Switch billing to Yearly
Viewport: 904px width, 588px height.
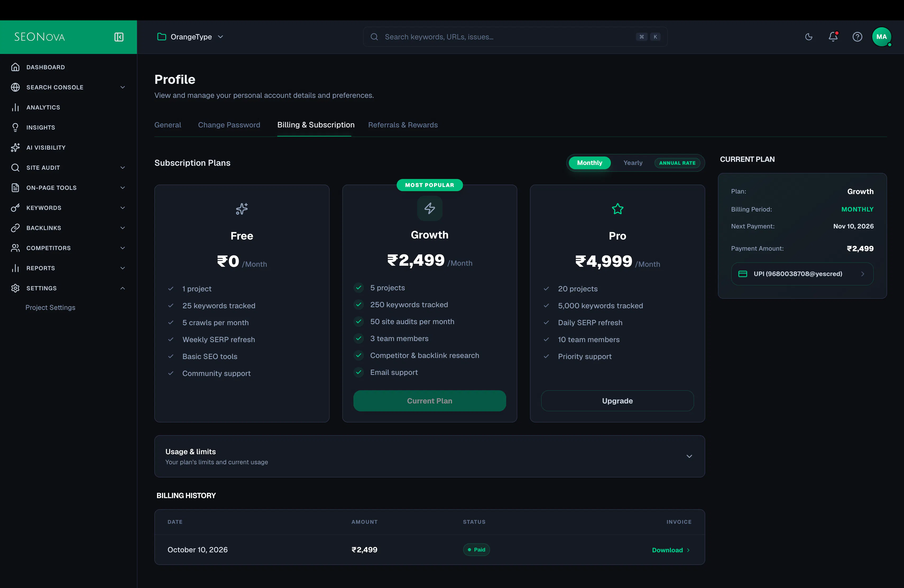[x=633, y=163]
